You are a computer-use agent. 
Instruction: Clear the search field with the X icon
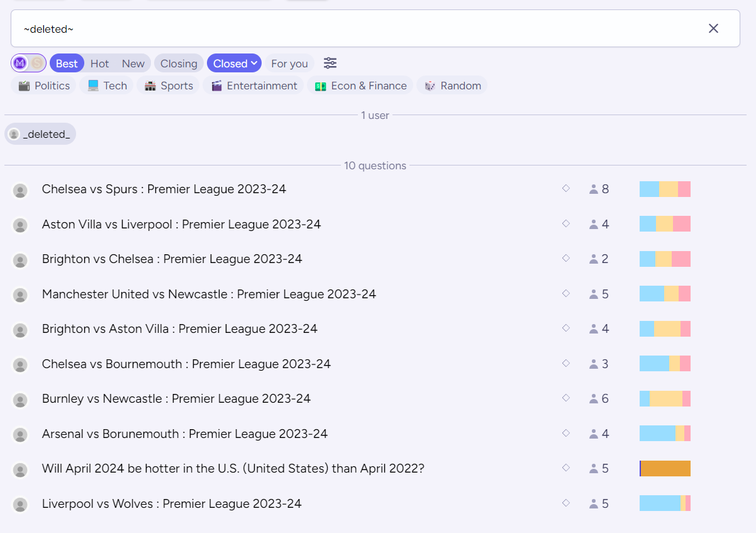tap(713, 28)
